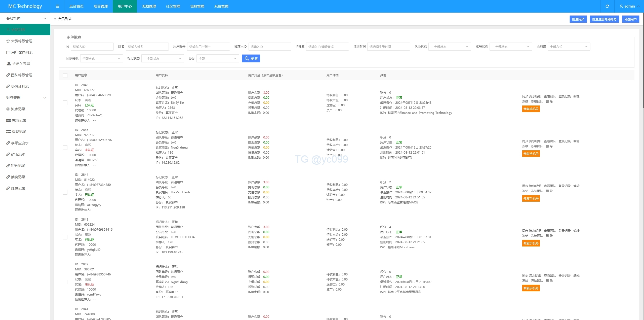Click orange 修复手机号 button for ID 2846
This screenshot has height=320, width=644.
pos(531,109)
